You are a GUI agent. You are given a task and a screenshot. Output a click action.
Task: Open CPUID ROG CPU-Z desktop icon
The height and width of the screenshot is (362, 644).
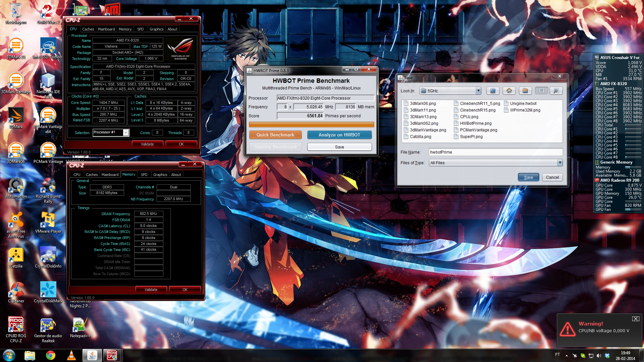(16, 330)
